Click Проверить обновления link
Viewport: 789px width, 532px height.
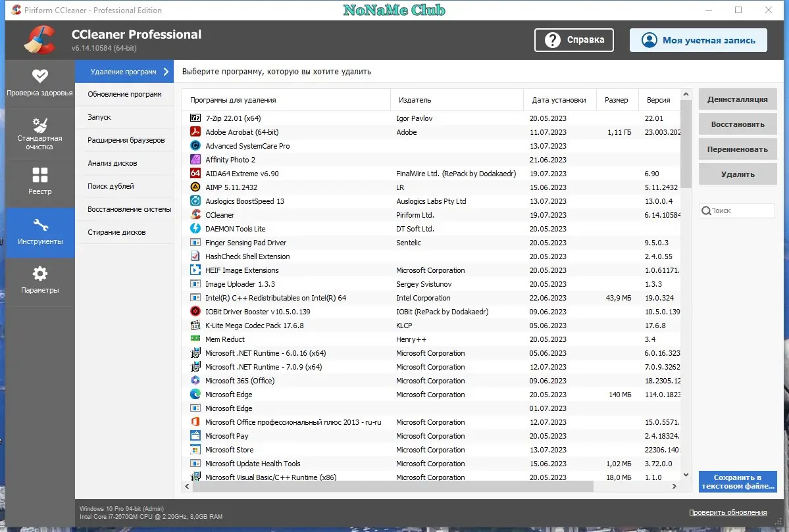coord(728,512)
